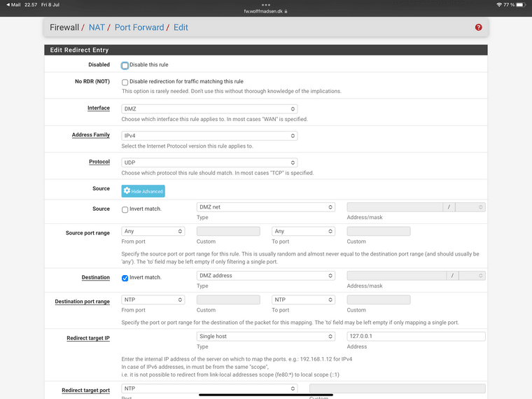Click the Edit breadcrumb link

click(x=181, y=27)
